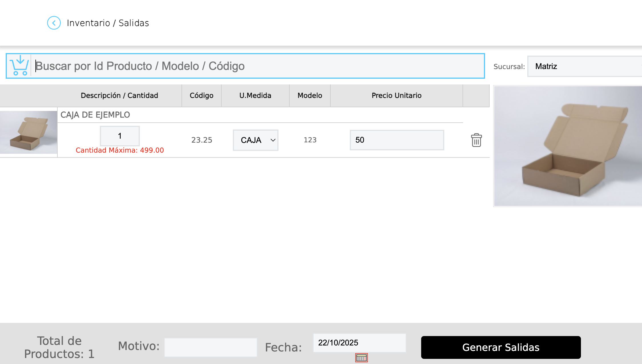Open the calendar picker icon below Fecha
Image resolution: width=642 pixels, height=364 pixels.
pyautogui.click(x=361, y=358)
